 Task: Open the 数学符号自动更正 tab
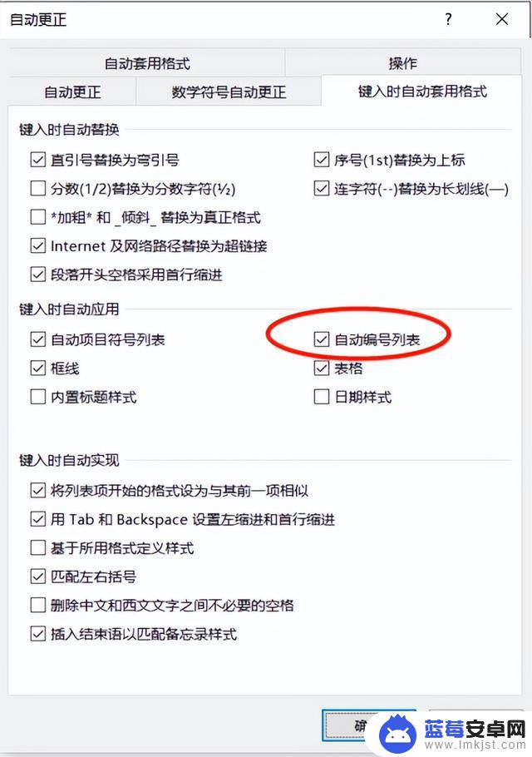coord(229,92)
